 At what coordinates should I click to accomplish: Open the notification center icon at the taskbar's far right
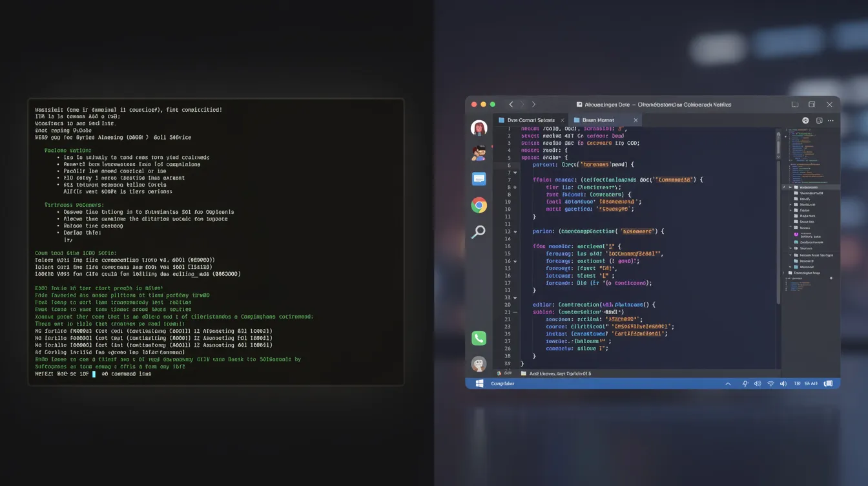[829, 383]
